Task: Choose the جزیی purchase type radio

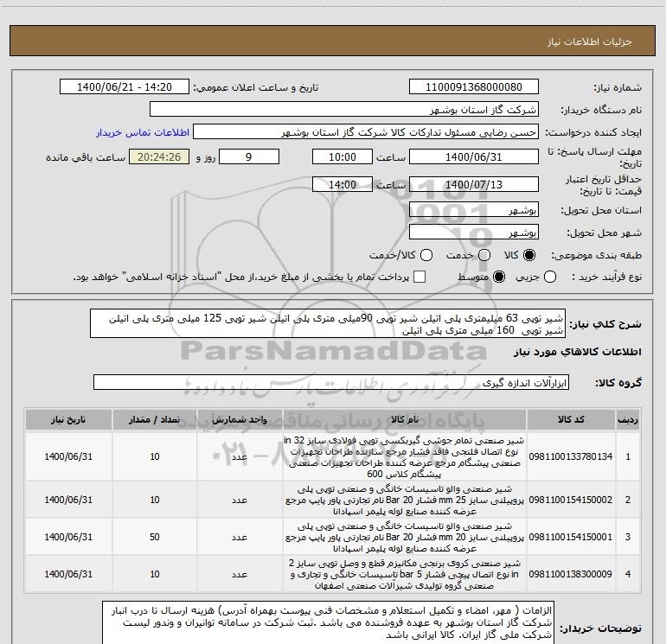Action: [x=550, y=277]
